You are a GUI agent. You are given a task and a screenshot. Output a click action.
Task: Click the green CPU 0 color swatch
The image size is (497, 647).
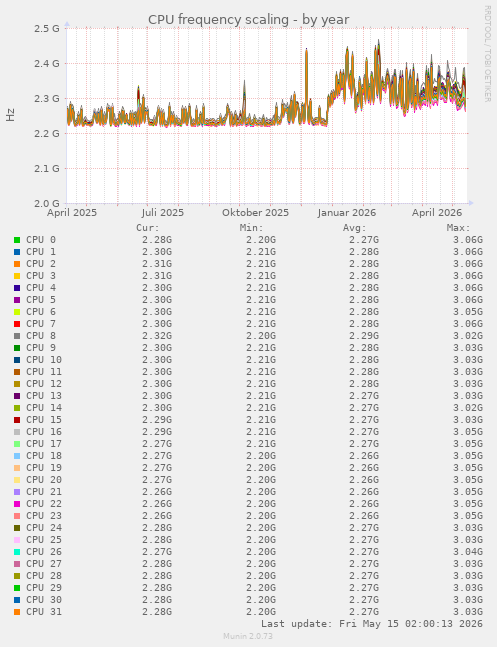(17, 240)
